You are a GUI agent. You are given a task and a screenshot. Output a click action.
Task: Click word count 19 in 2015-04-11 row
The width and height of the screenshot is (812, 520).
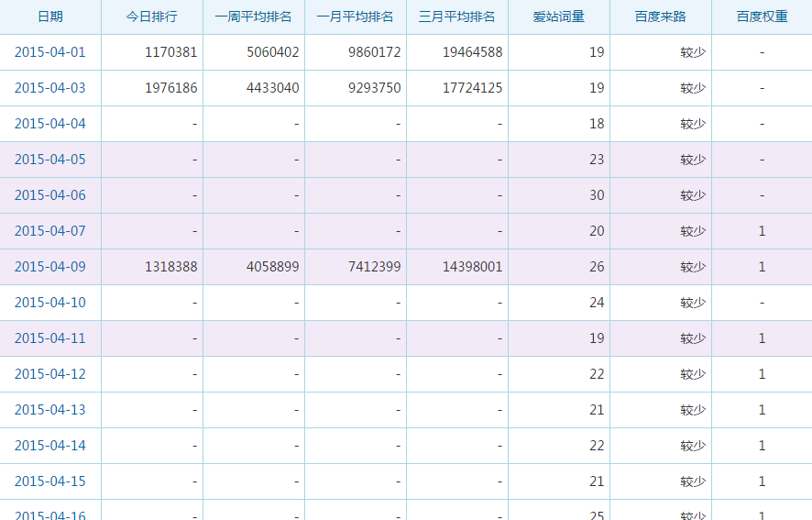tap(597, 338)
